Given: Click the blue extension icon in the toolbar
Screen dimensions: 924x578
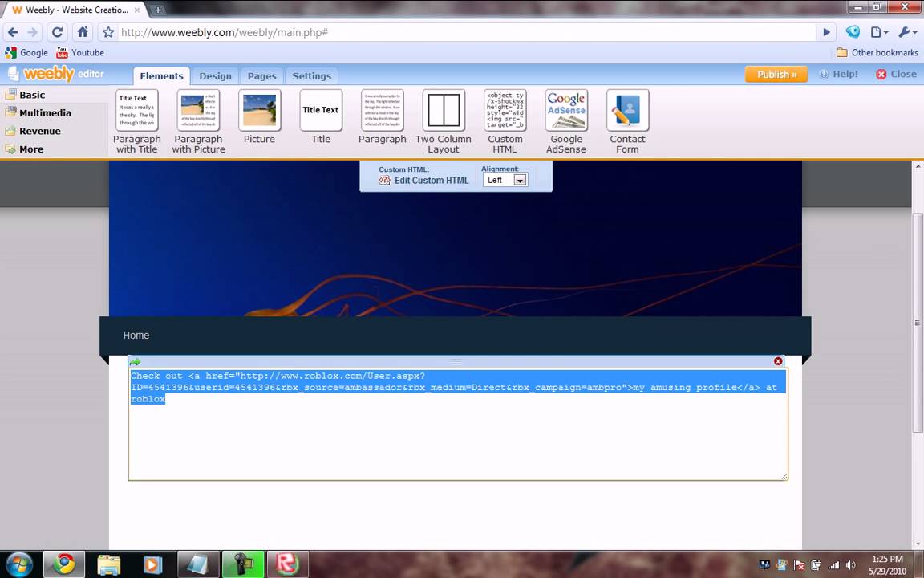Looking at the screenshot, I should 853,32.
